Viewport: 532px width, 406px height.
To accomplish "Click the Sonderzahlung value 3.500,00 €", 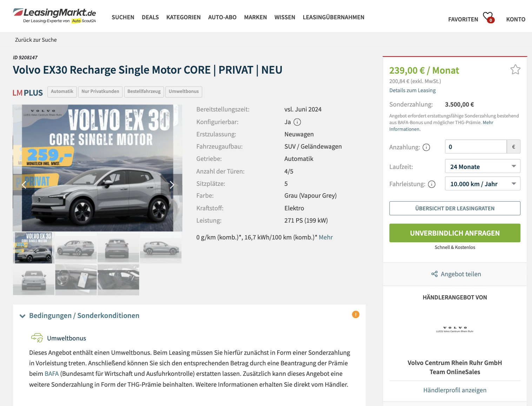I will (x=459, y=104).
